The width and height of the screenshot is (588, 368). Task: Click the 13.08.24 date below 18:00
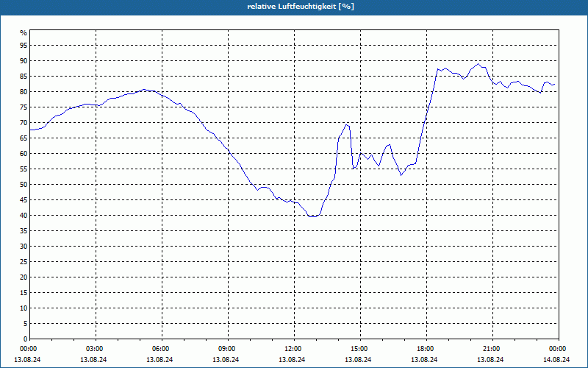pos(425,360)
